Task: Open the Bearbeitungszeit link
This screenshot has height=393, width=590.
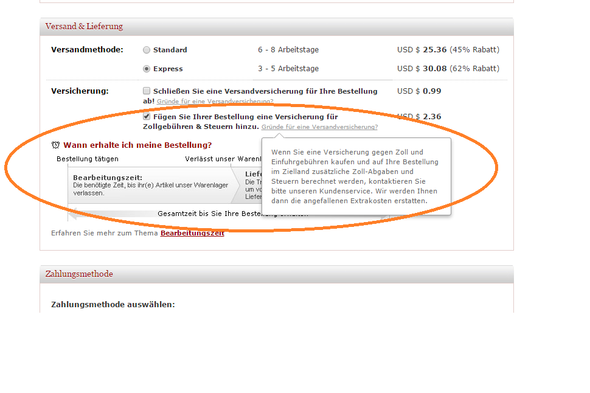Action: pos(192,233)
